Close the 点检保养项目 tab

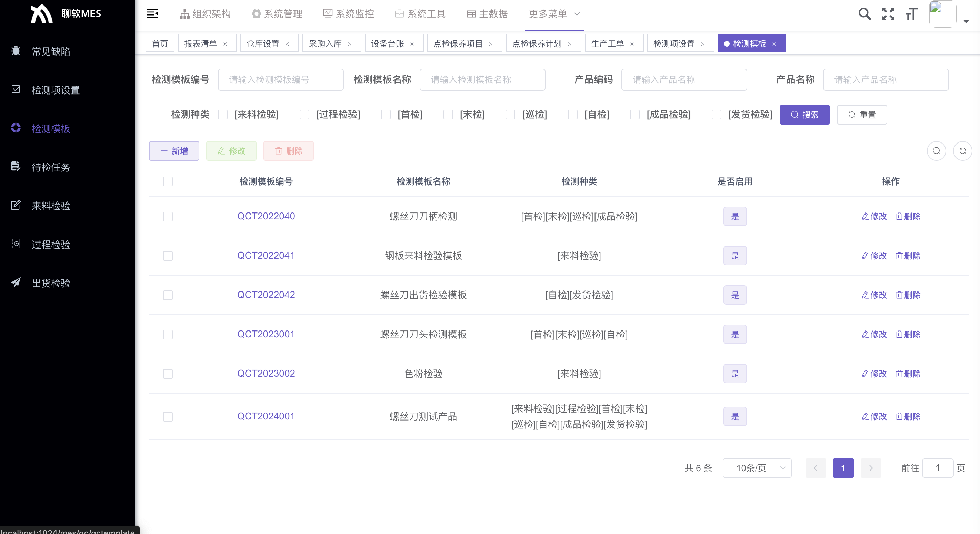pyautogui.click(x=491, y=44)
